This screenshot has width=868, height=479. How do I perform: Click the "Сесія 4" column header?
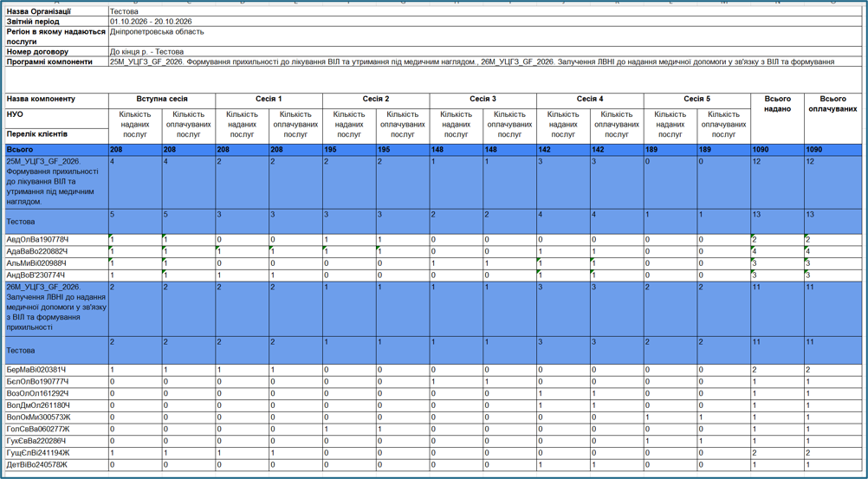pyautogui.click(x=590, y=100)
